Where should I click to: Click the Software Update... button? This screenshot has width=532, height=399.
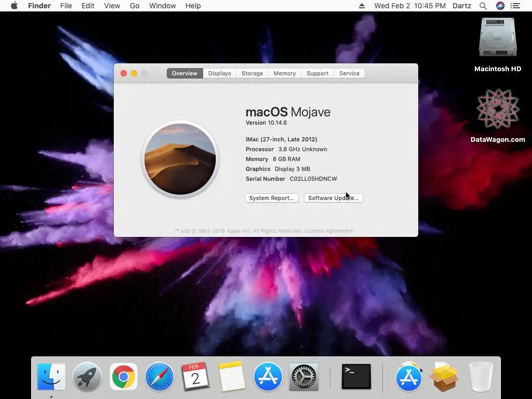click(x=333, y=198)
